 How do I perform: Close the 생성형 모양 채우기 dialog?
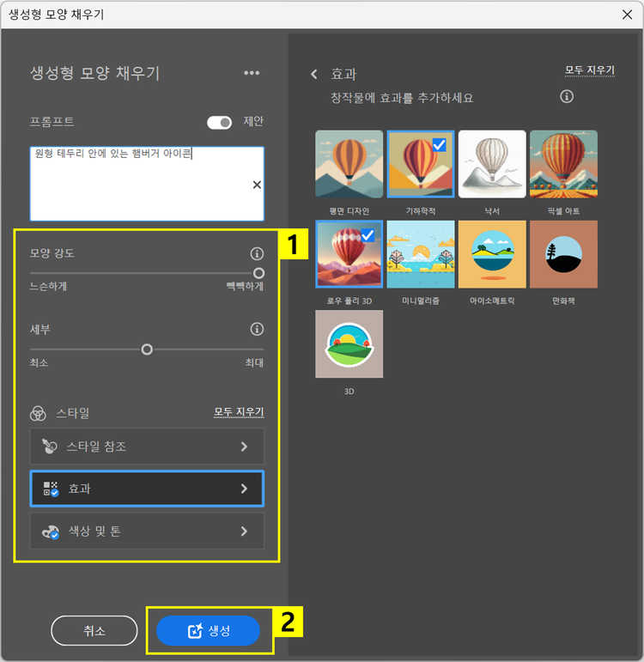(x=627, y=15)
